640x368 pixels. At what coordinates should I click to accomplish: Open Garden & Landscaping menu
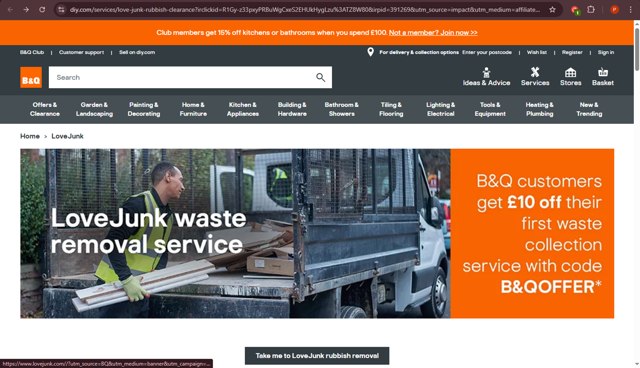(x=94, y=109)
